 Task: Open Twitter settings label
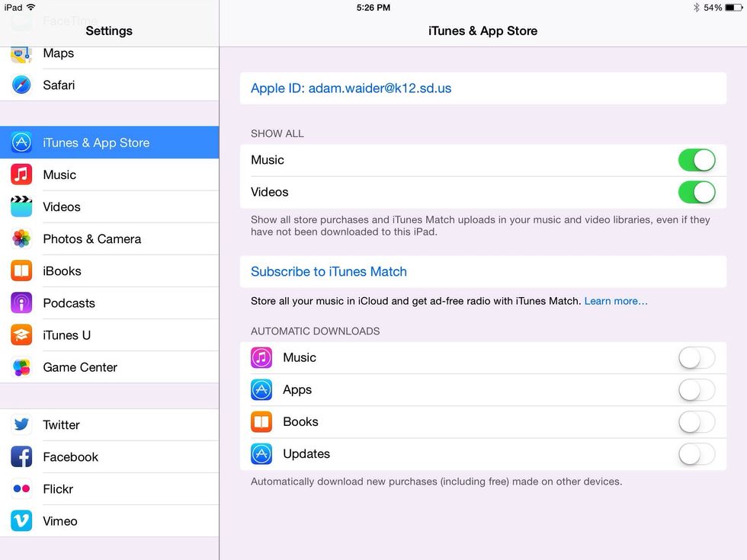pos(61,425)
